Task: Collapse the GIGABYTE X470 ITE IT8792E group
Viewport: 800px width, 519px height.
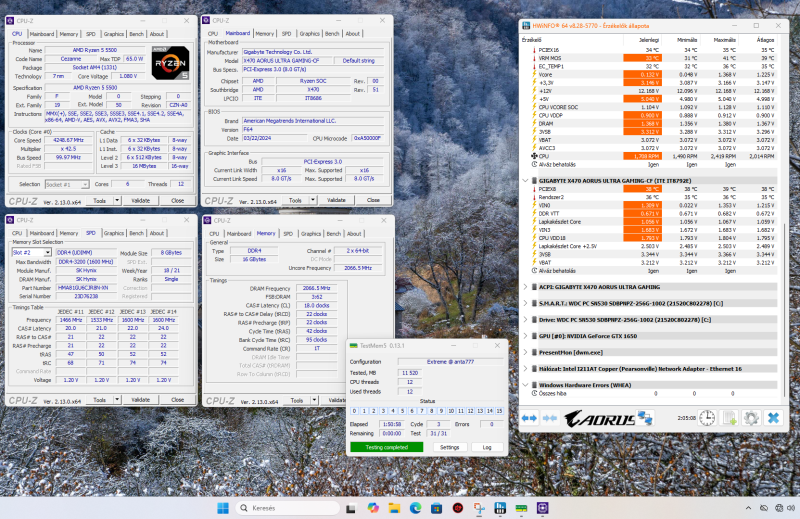Action: [525, 181]
